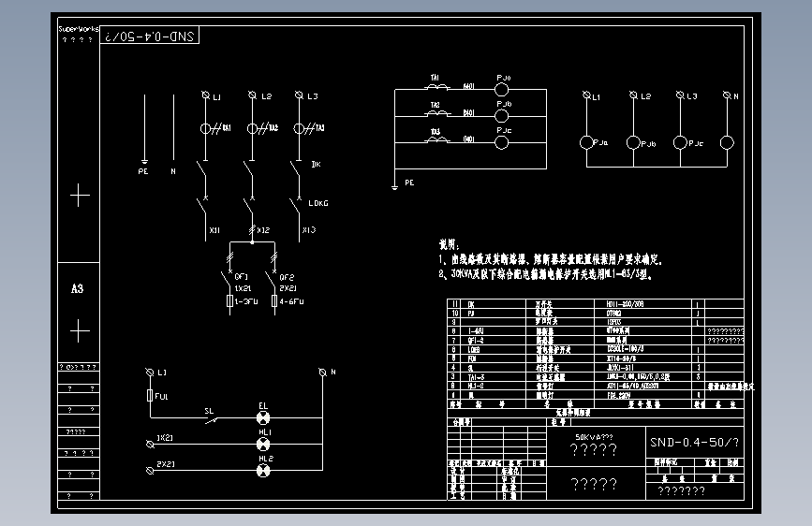Click the 2X21 terminal label beside HL2 line
This screenshot has width=812, height=526.
[166, 464]
